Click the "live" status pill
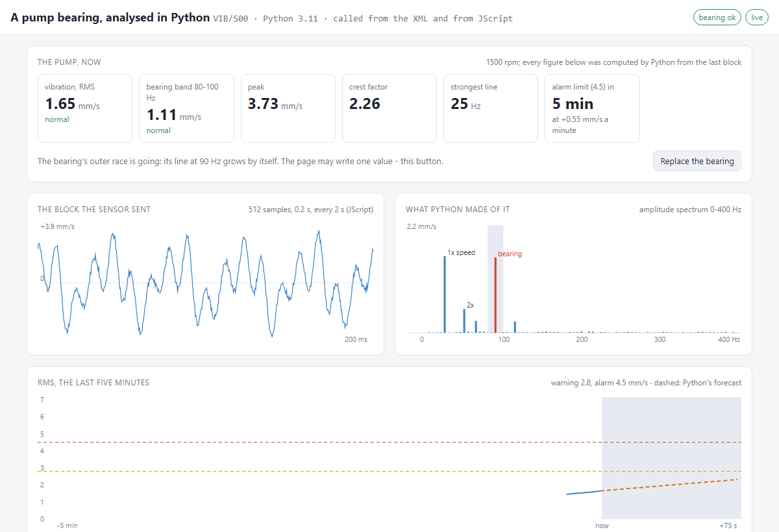Screen dimensions: 779x532 pos(757,18)
